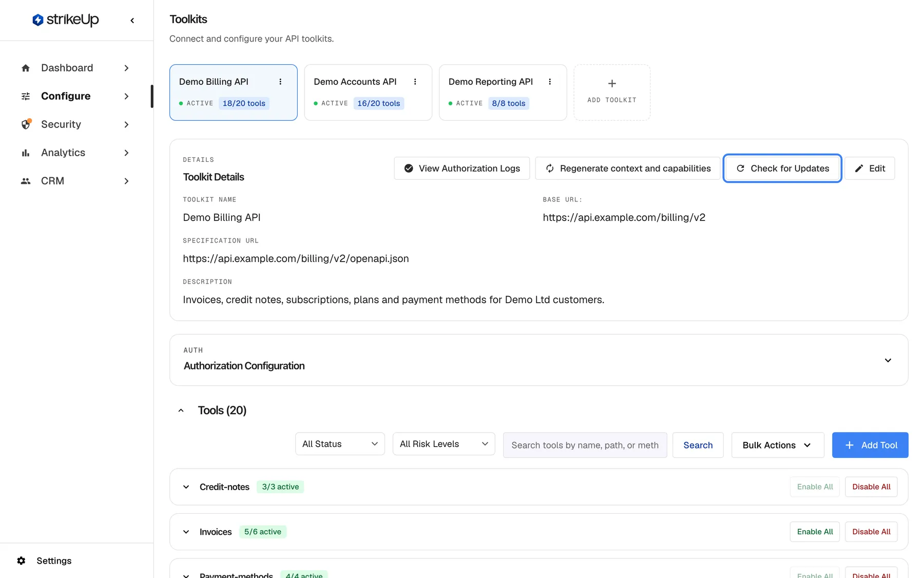Image resolution: width=924 pixels, height=578 pixels.
Task: Expand the CRM submenu chevron
Action: pyautogui.click(x=126, y=181)
